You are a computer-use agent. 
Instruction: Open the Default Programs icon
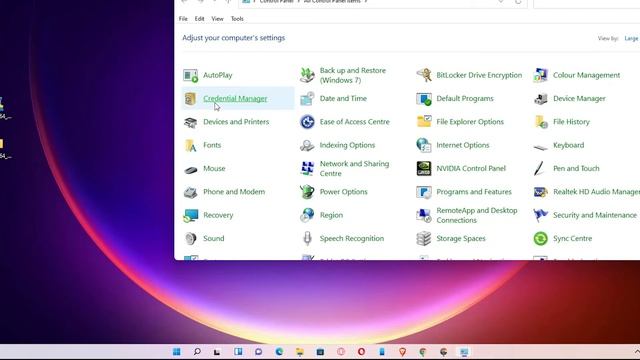[424, 98]
